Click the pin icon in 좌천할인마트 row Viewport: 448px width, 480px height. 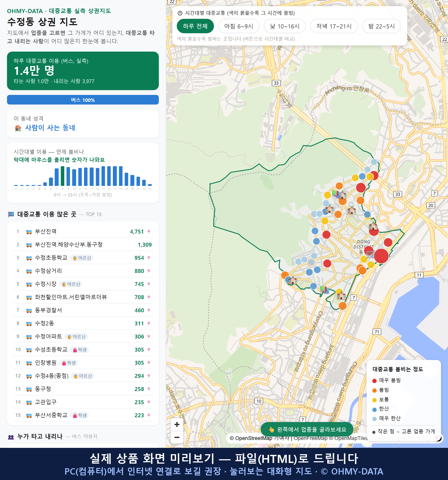click(149, 297)
